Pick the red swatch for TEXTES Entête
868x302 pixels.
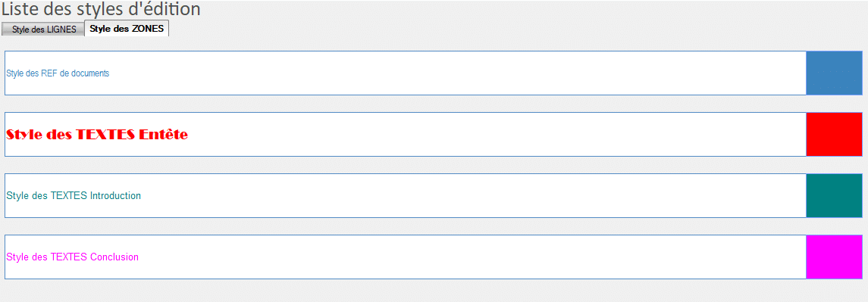pos(834,135)
